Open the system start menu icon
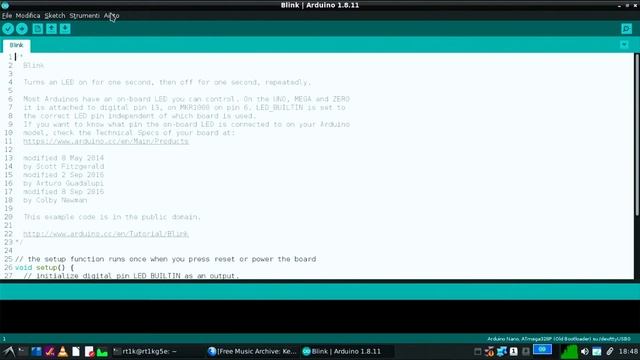 pyautogui.click(x=9, y=351)
